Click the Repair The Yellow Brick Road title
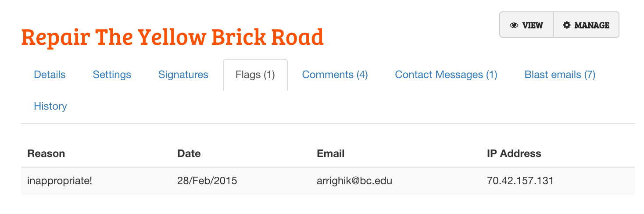Image resolution: width=644 pixels, height=214 pixels. (x=172, y=37)
